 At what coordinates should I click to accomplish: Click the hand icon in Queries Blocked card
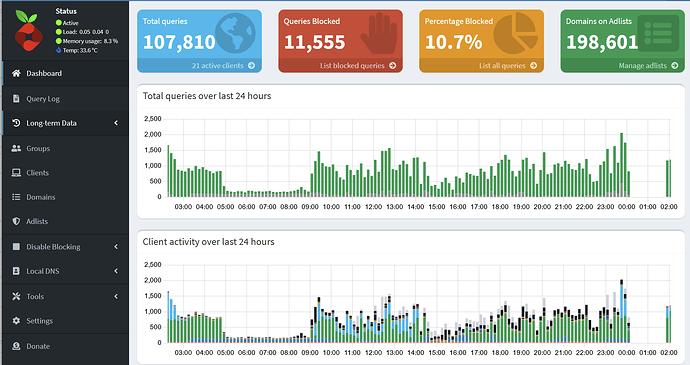coord(379,33)
